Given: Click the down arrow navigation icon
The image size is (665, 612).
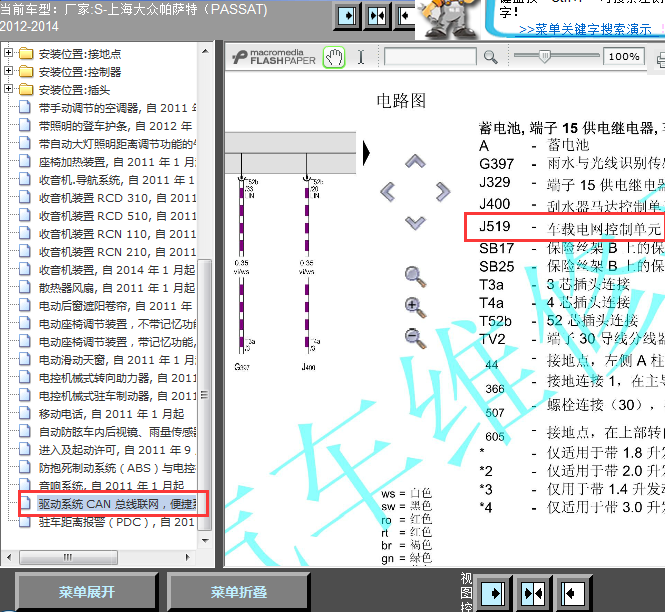Looking at the screenshot, I should click(415, 223).
